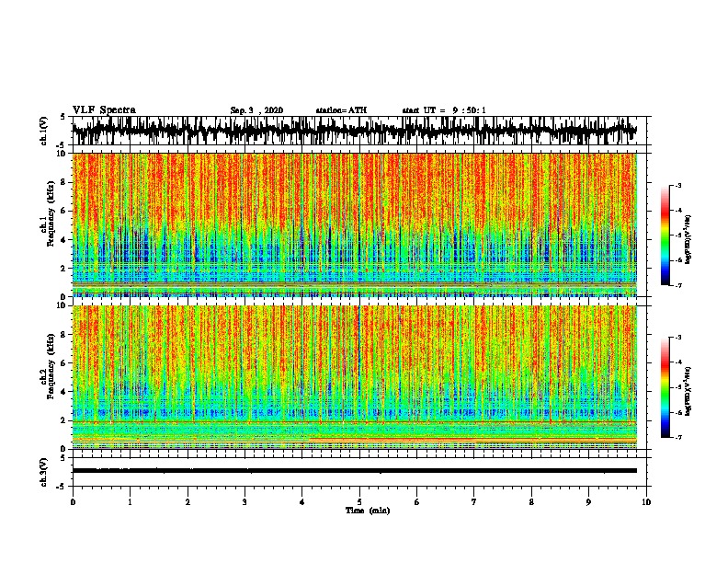The height and width of the screenshot is (563, 728).
Task: Click the "-7" label on lower color bar
Action: [x=678, y=437]
